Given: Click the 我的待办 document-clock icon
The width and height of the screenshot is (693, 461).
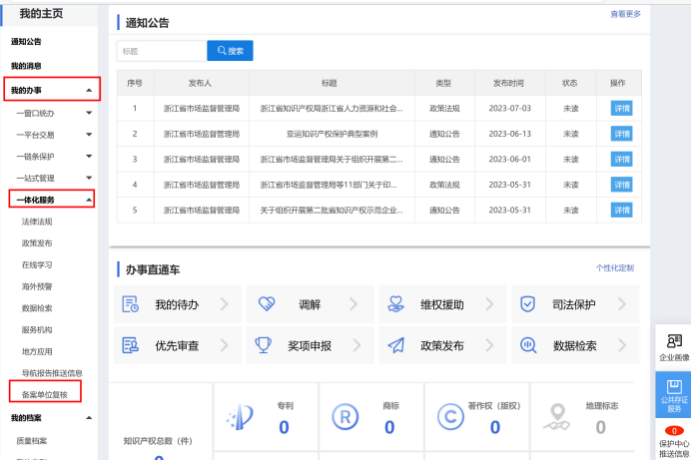Looking at the screenshot, I should (130, 304).
